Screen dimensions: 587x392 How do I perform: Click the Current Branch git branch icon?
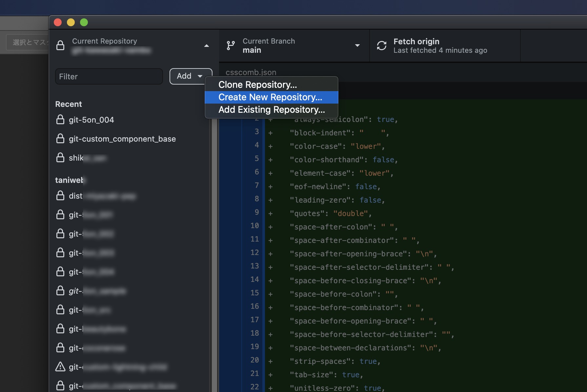click(231, 46)
